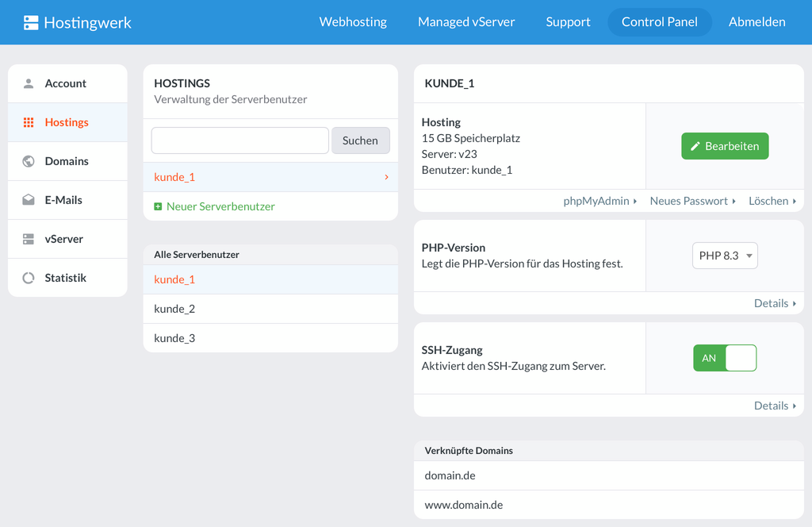812x527 pixels.
Task: Open the Managed vServer menu
Action: [x=466, y=21]
